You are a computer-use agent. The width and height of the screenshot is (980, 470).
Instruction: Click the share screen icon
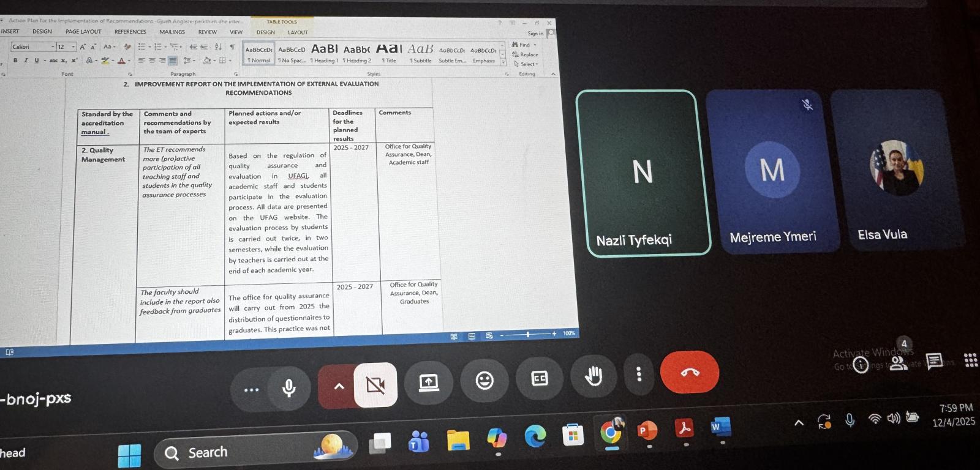[x=429, y=382]
